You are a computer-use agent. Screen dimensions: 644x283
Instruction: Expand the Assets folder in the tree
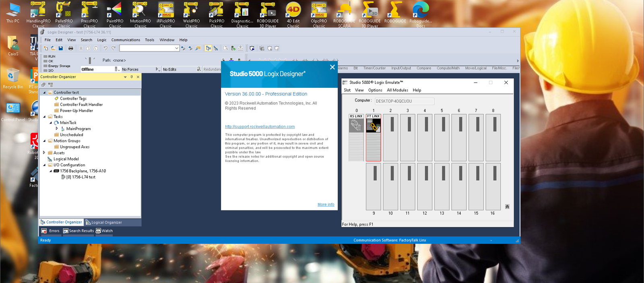(44, 153)
